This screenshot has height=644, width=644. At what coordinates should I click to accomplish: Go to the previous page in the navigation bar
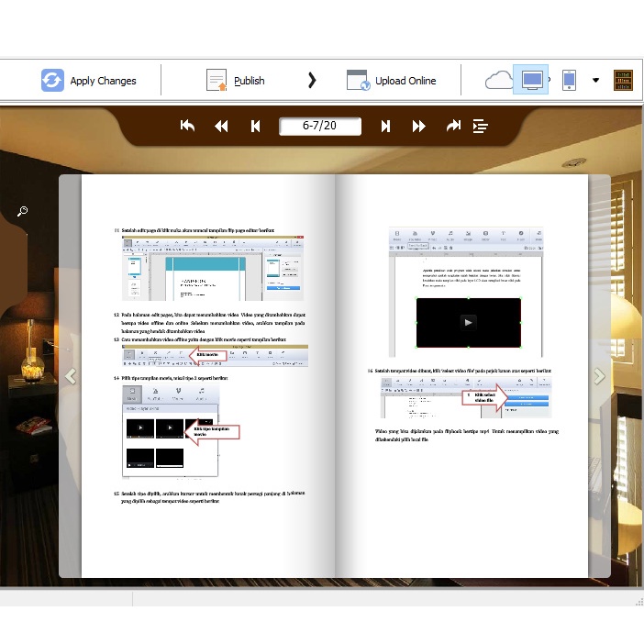tap(256, 127)
